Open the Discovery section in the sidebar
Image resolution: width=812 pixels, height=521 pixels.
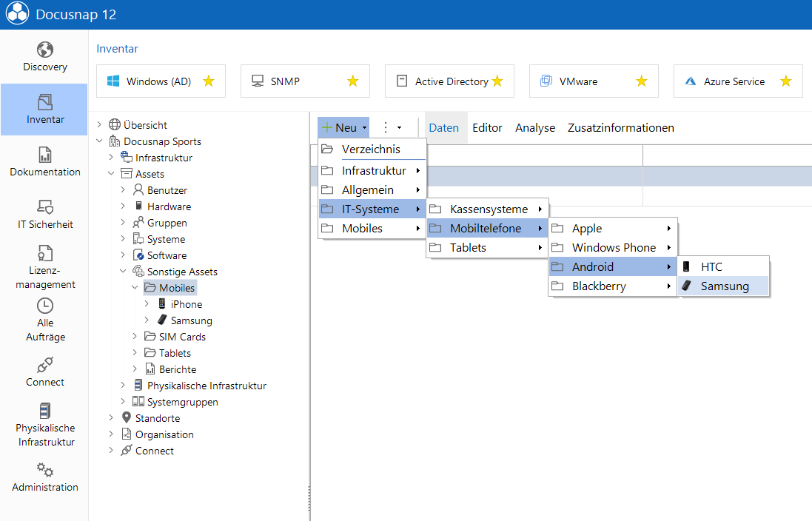(45, 56)
